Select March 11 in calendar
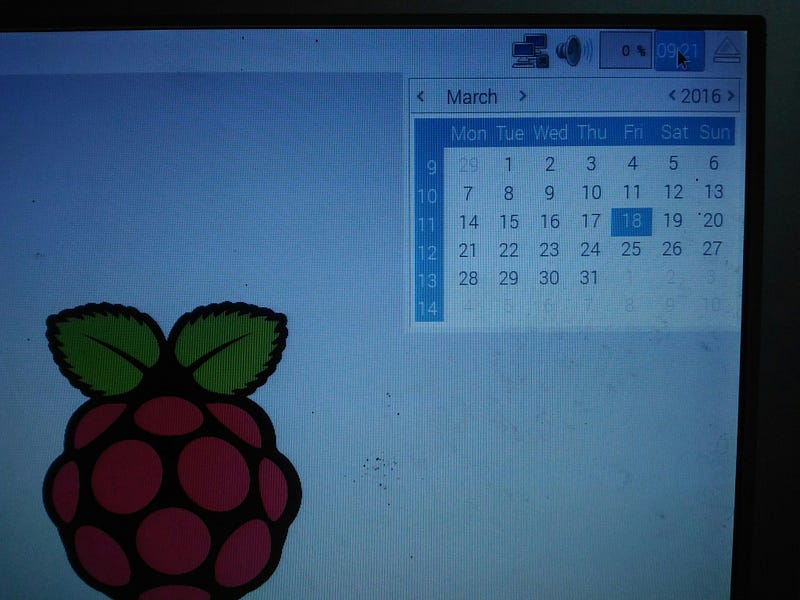800x600 pixels. tap(632, 192)
